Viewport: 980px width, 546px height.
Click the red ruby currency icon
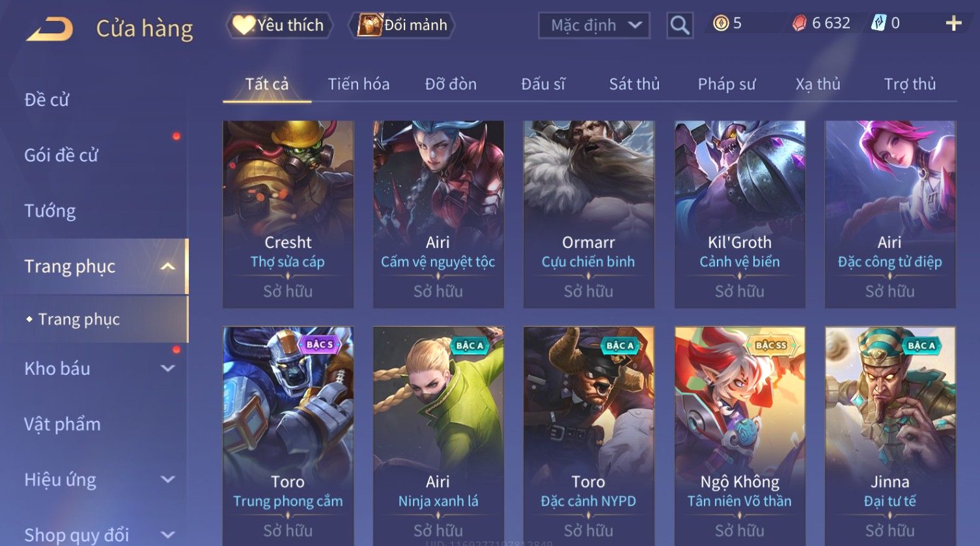tap(799, 23)
